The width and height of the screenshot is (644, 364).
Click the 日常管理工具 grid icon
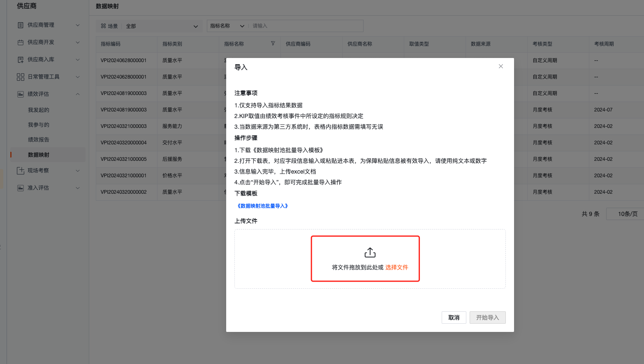[21, 77]
